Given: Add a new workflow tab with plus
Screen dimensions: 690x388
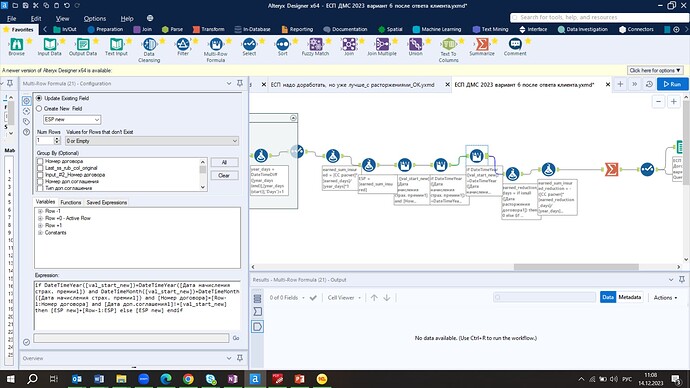Looking at the screenshot, I should point(620,84).
